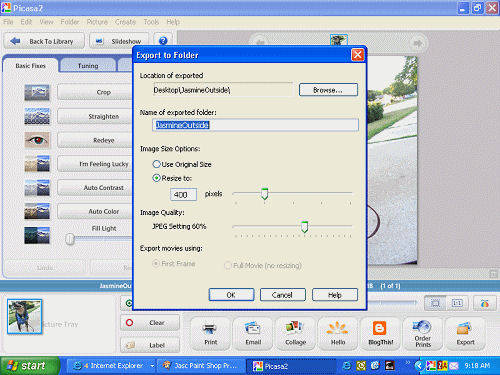Click the Auto Contrast button
The height and width of the screenshot is (375, 500).
pos(95,188)
